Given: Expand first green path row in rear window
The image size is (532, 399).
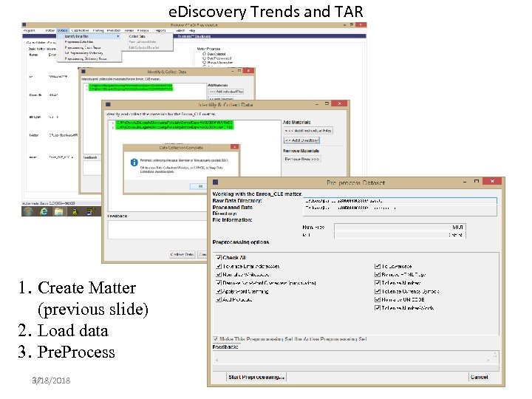Looking at the screenshot, I should (87, 86).
